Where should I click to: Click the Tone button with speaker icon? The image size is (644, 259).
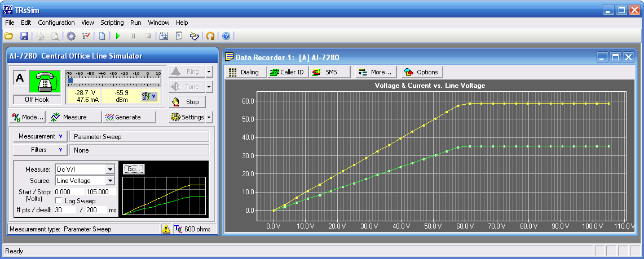point(187,87)
